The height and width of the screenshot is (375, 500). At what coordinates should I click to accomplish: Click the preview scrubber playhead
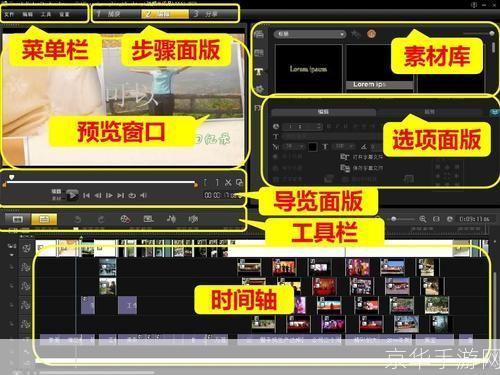point(11,177)
